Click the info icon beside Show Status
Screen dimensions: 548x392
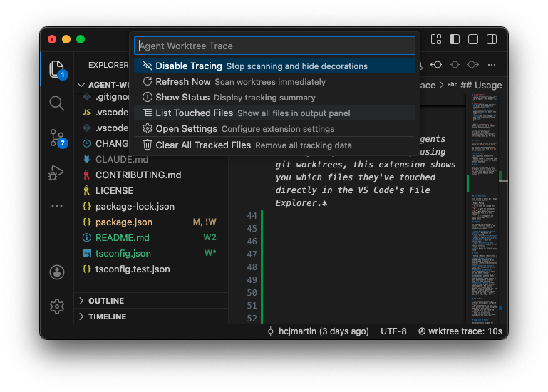click(x=147, y=97)
